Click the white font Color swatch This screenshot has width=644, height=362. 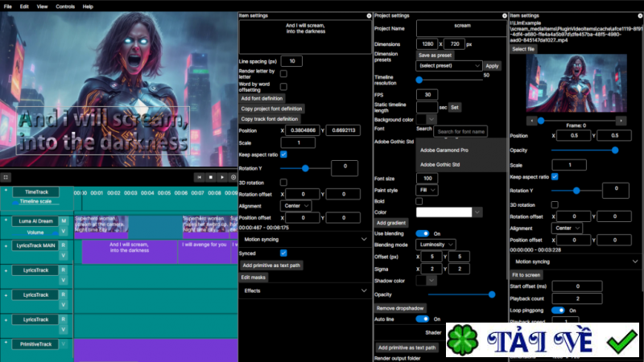coord(444,212)
